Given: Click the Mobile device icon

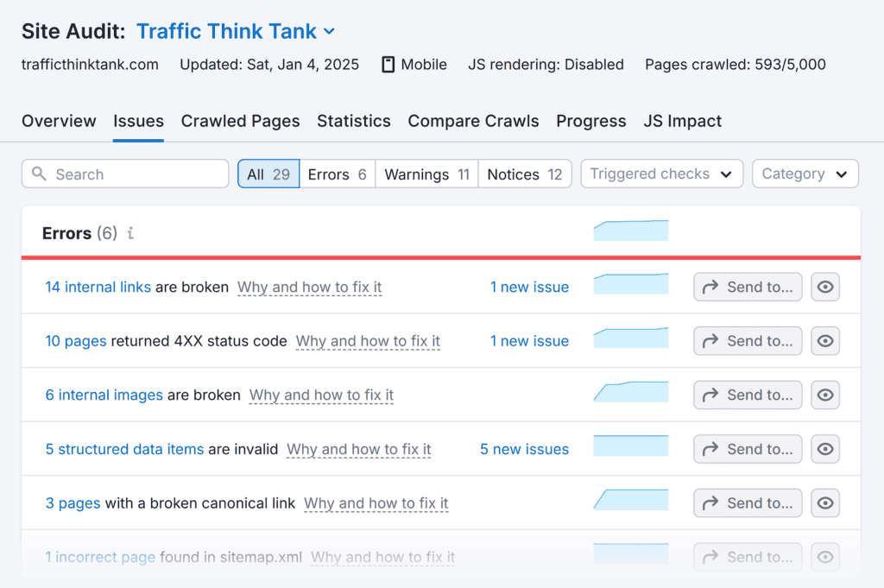Looking at the screenshot, I should click(387, 64).
